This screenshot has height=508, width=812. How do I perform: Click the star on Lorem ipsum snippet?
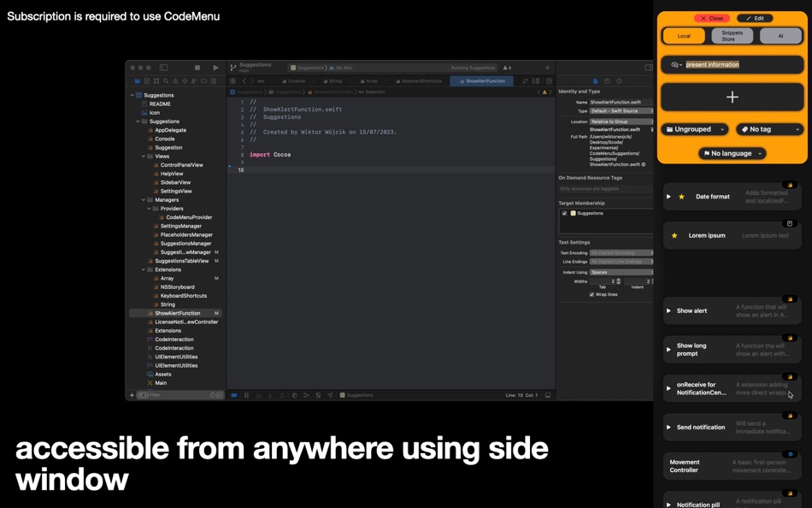click(674, 235)
